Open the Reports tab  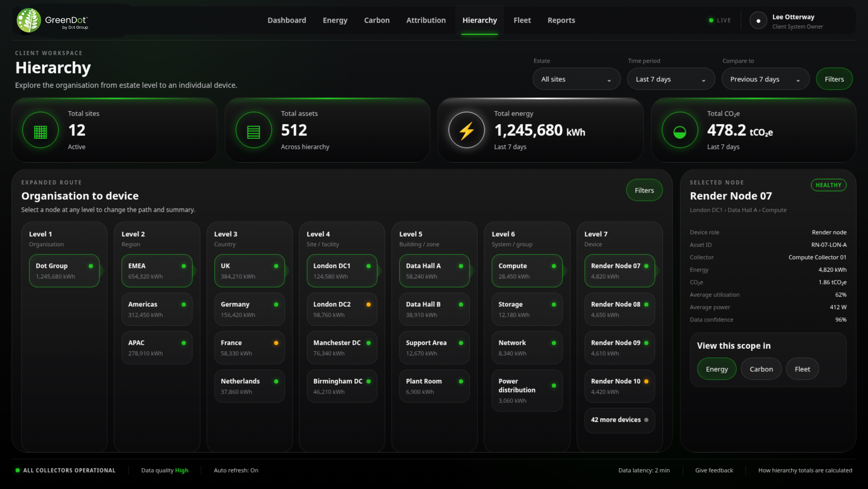point(561,20)
